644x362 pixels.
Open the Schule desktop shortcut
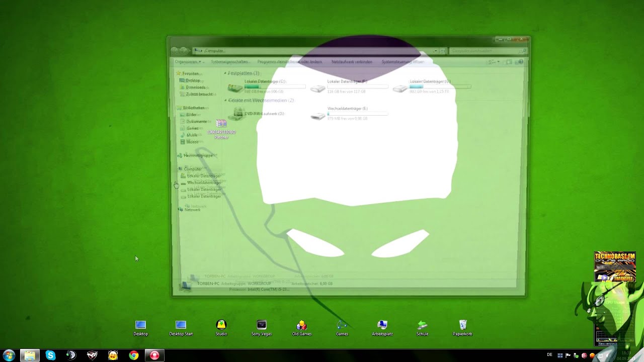(x=422, y=328)
